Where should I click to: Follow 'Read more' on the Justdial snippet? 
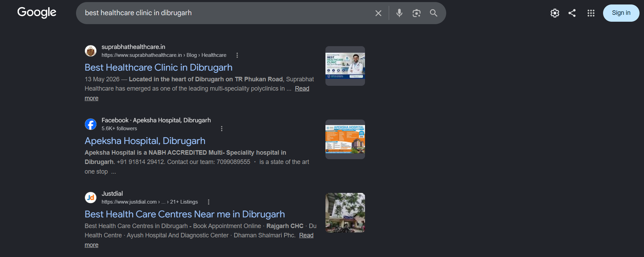coord(306,235)
